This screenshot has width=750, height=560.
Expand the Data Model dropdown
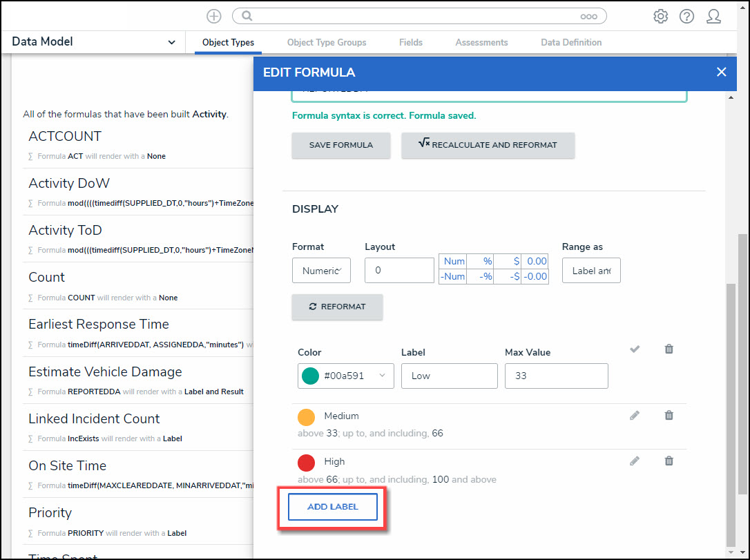point(171,42)
